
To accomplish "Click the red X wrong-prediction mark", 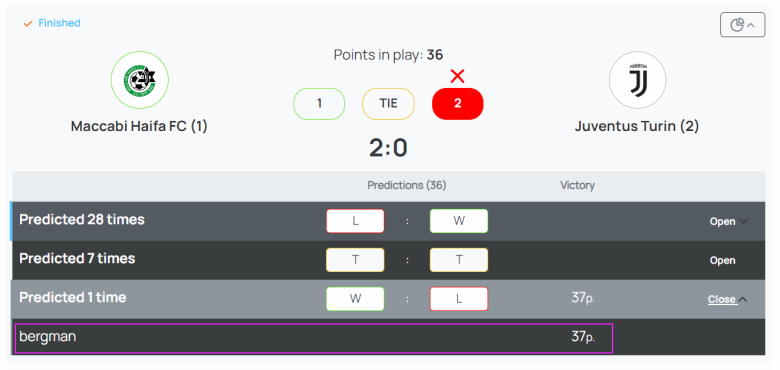I will (x=457, y=76).
